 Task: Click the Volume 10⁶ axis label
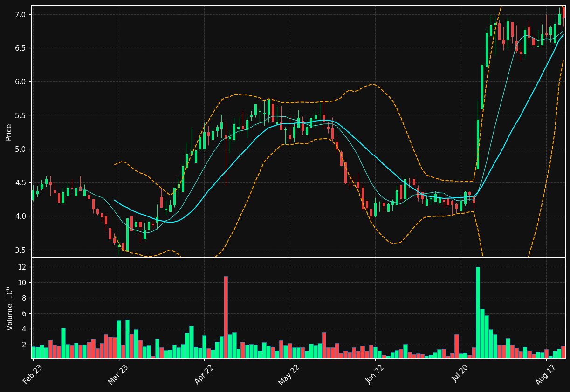coord(9,308)
